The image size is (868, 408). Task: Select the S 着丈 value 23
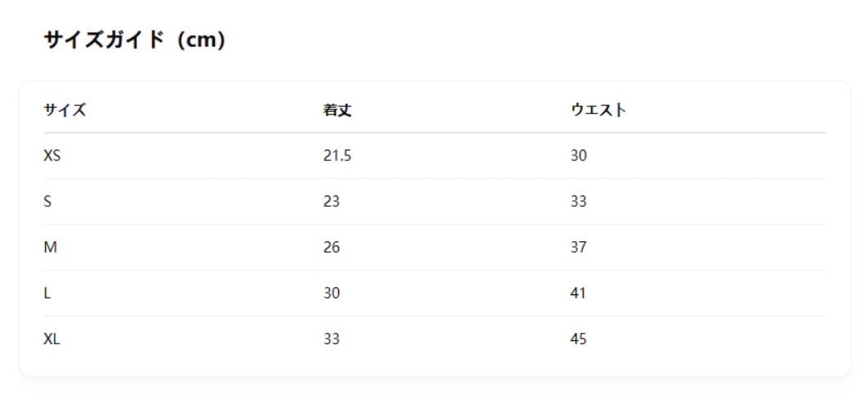331,201
